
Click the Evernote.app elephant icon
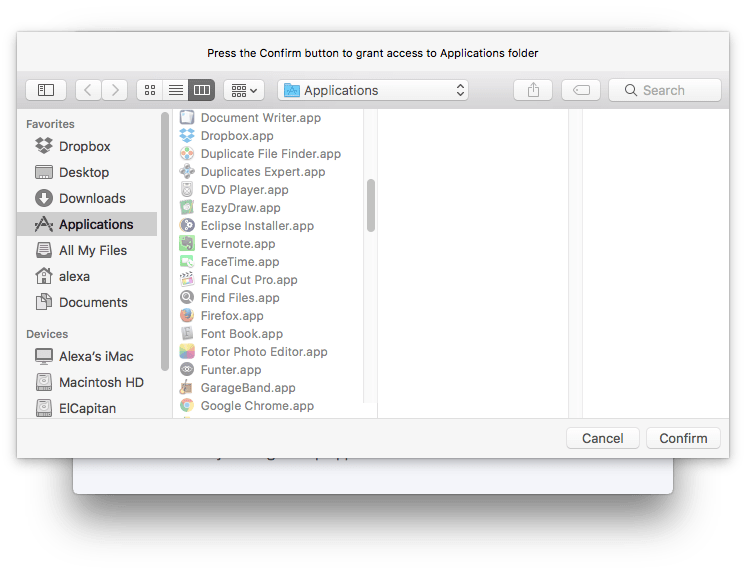(187, 244)
